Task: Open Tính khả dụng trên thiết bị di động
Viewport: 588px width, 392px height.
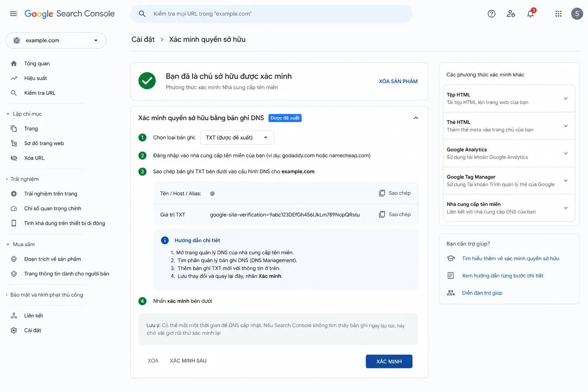Action: tap(64, 223)
